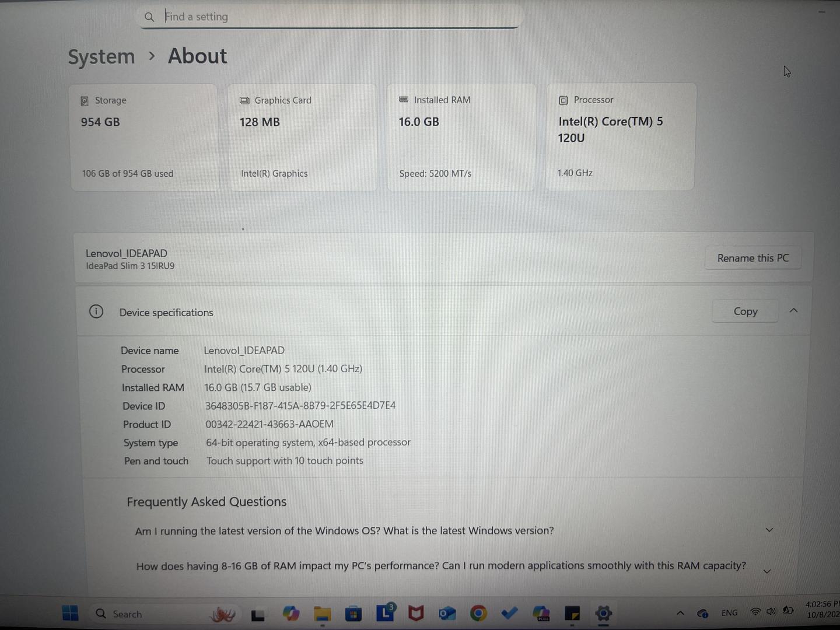Click the search highlight octopus image in taskbar
The height and width of the screenshot is (630, 840).
[x=223, y=614]
